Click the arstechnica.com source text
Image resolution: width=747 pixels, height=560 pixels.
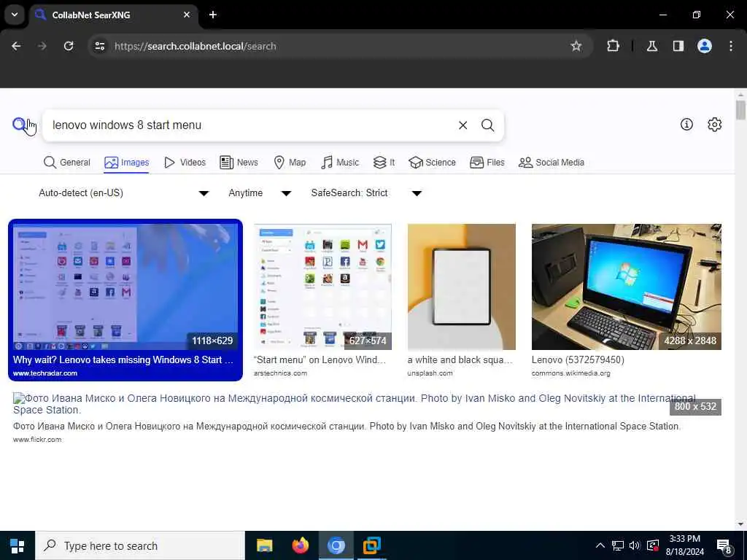pos(280,373)
